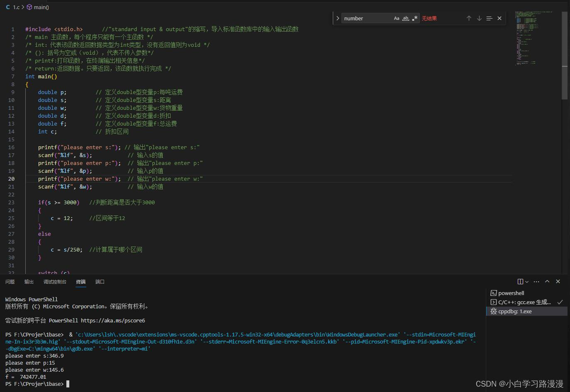Image resolution: width=570 pixels, height=392 pixels.
Task: Click 'f = 742477.01' terminal output
Action: [26, 377]
